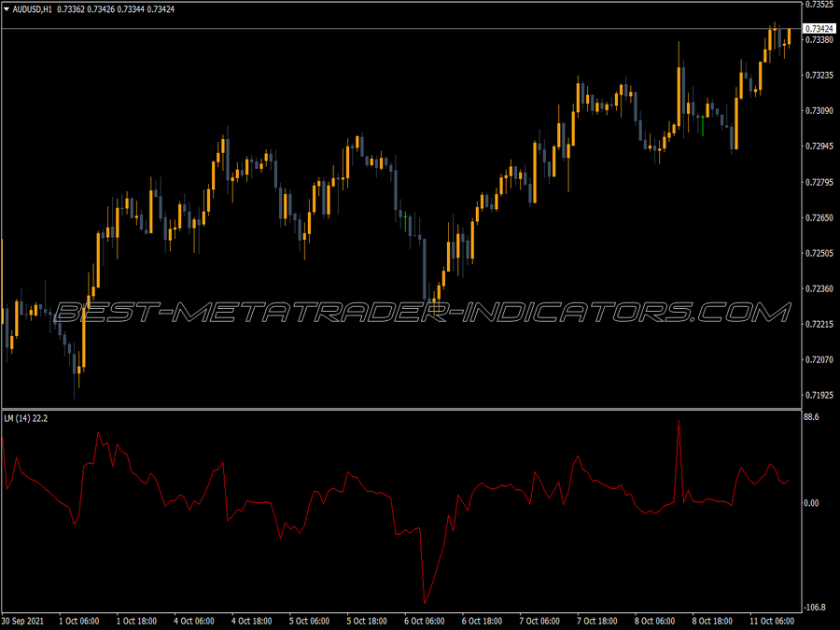Select the 0.73525 price scale value
The height and width of the screenshot is (630, 840).
click(819, 5)
